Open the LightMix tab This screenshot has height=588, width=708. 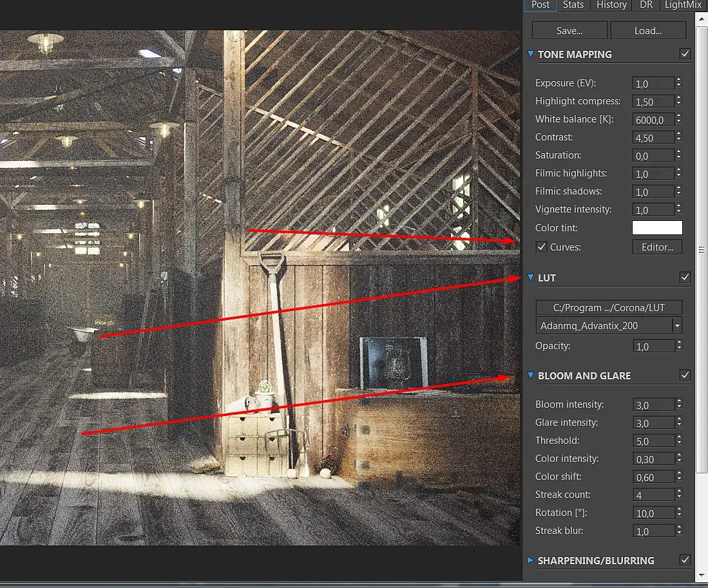pos(683,5)
